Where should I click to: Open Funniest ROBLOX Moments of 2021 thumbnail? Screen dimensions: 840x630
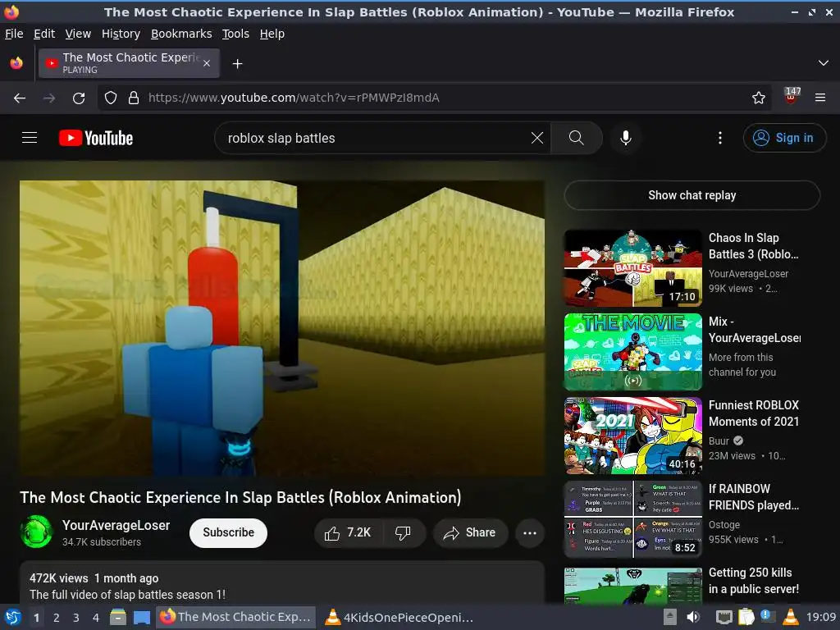[x=632, y=436]
